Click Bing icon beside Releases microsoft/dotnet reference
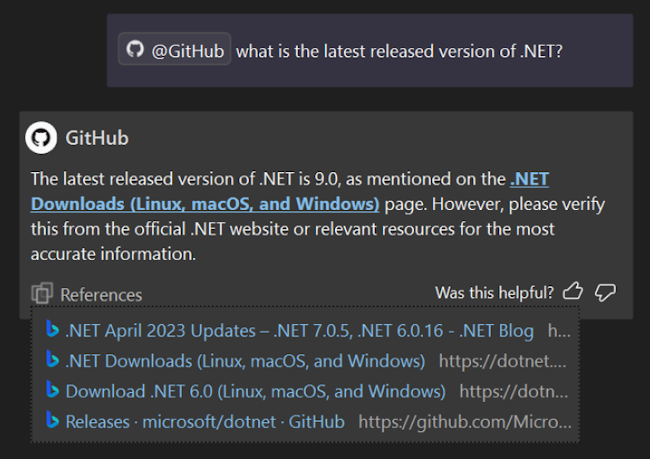650x459 pixels. click(51, 422)
